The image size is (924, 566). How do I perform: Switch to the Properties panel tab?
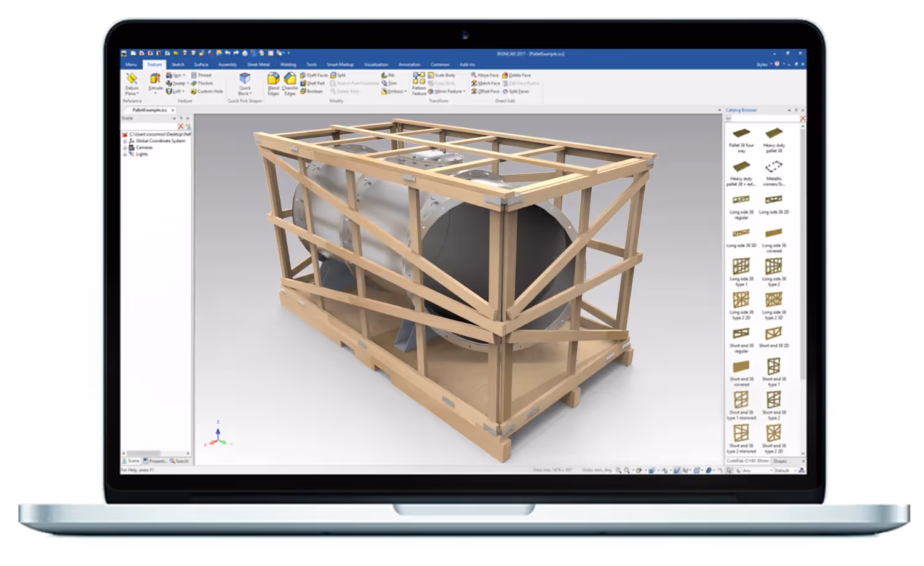154,461
